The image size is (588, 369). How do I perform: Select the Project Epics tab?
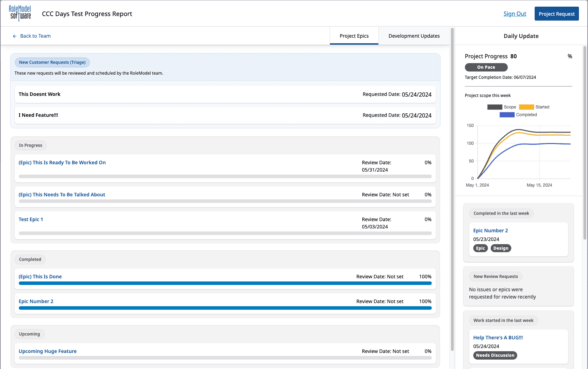pyautogui.click(x=354, y=36)
